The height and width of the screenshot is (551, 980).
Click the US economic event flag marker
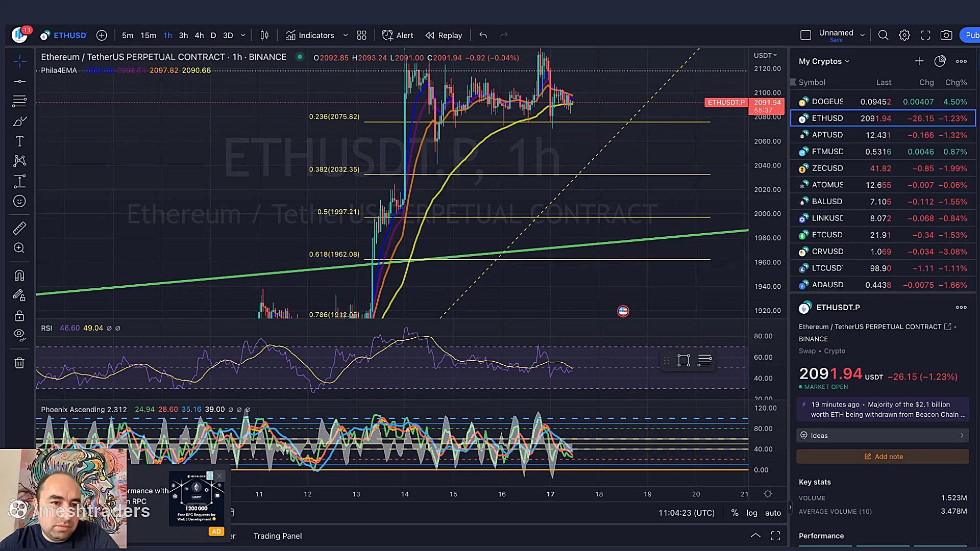point(623,311)
